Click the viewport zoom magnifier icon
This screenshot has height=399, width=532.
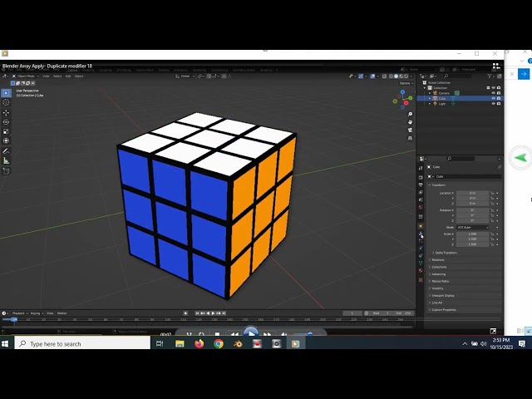(410, 115)
